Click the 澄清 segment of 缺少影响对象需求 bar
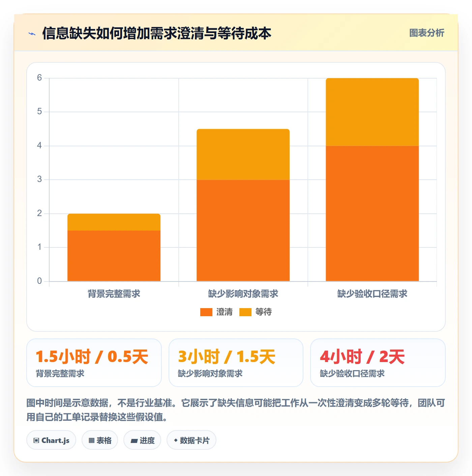The image size is (472, 476). [x=243, y=230]
